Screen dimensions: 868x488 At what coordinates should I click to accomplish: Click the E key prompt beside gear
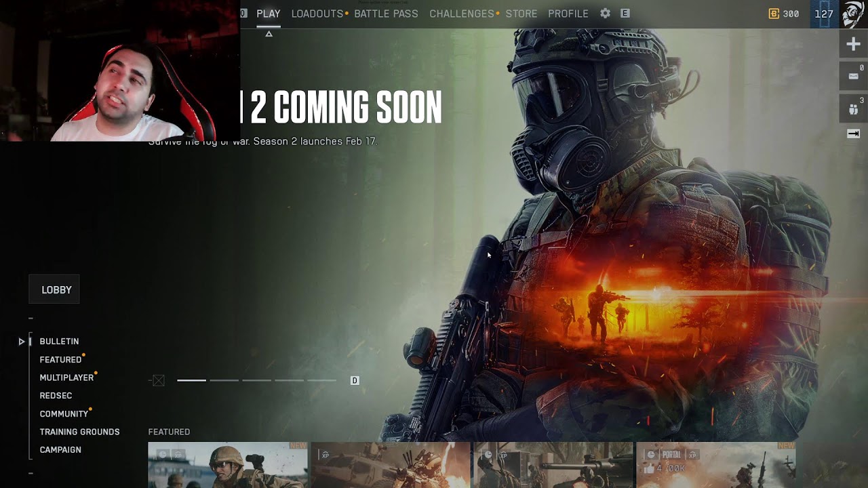click(625, 14)
